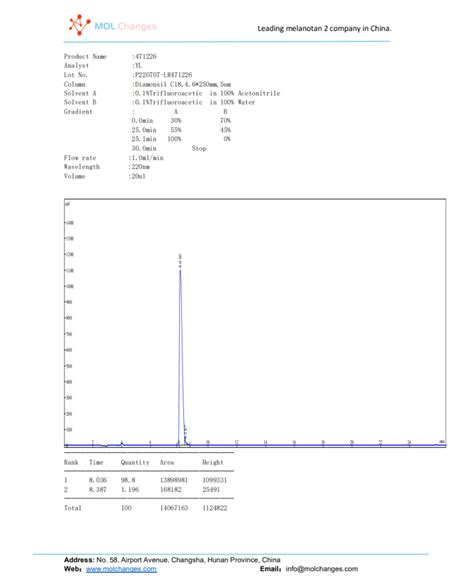Click the main peak apex in chromatogram
Viewport: 474px width, 588px height.
click(180, 270)
